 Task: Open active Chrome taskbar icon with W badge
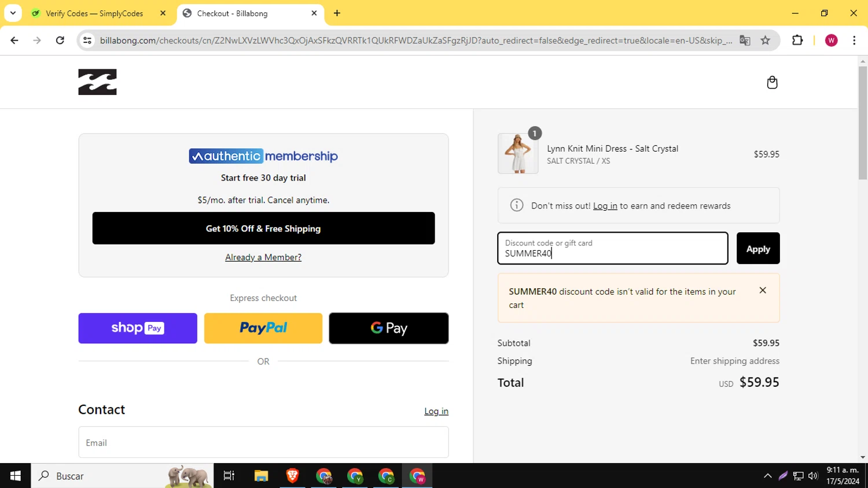point(417,476)
